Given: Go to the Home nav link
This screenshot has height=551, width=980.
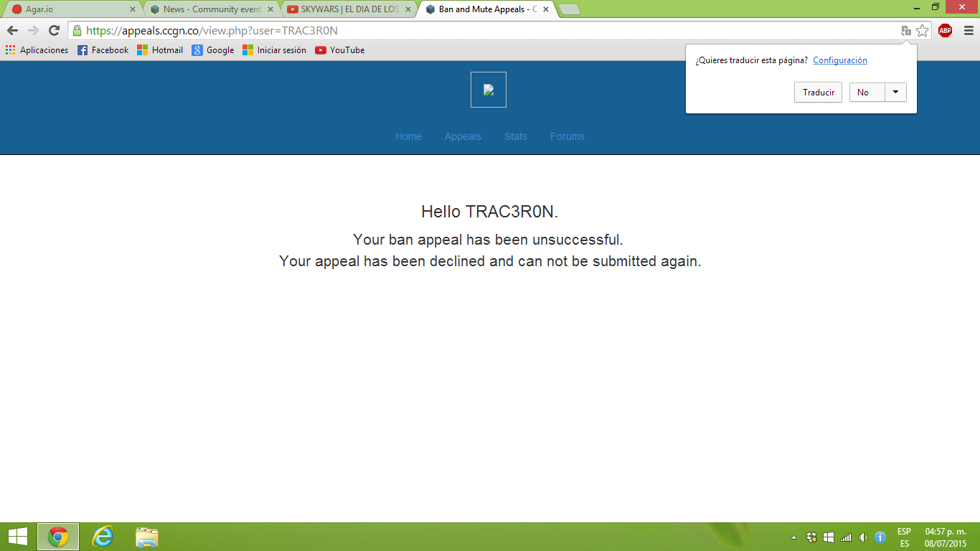Looking at the screenshot, I should tap(409, 136).
